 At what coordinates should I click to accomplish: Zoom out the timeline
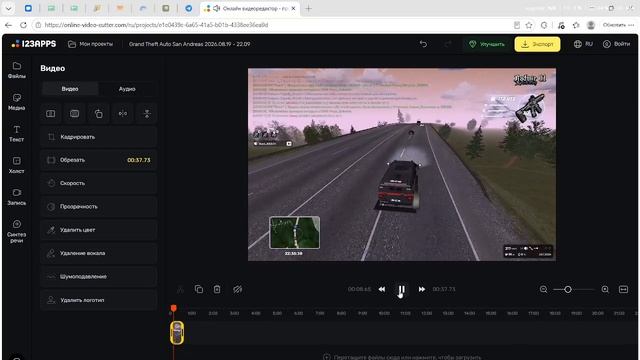click(x=543, y=289)
